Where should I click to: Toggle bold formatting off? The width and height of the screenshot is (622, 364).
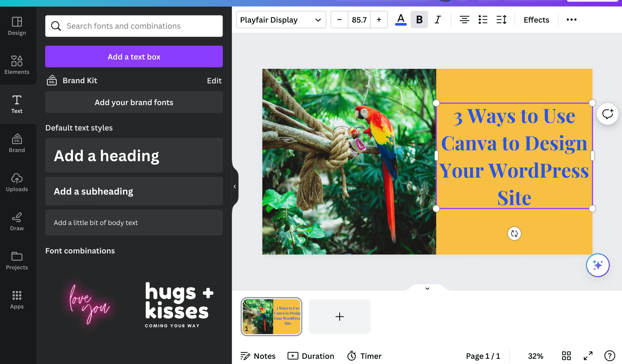[x=419, y=20]
